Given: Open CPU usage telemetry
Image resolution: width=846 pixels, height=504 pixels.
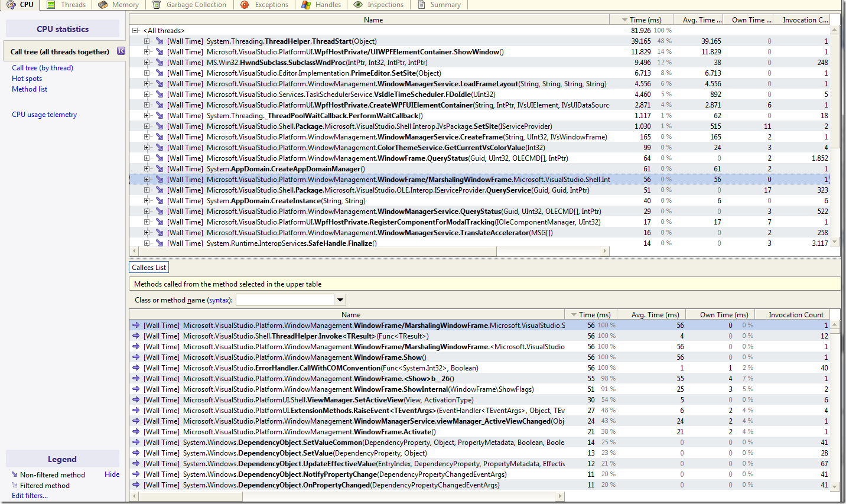Looking at the screenshot, I should click(x=44, y=115).
